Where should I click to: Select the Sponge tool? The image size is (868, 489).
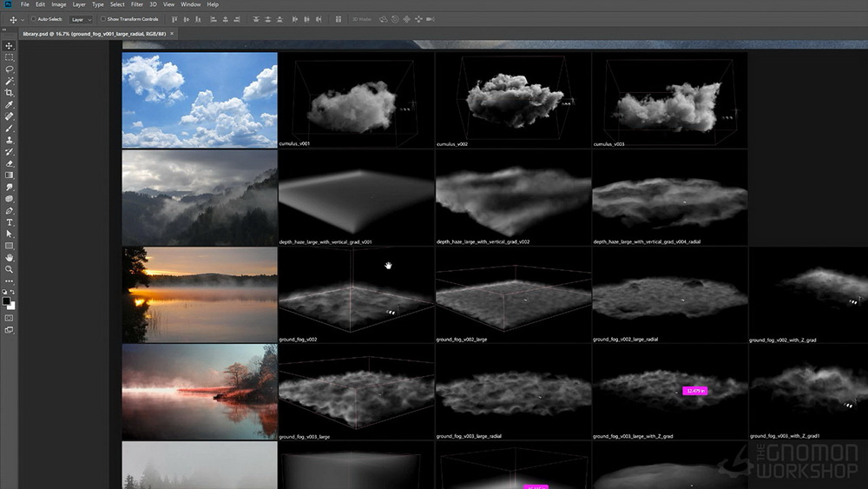[10, 199]
